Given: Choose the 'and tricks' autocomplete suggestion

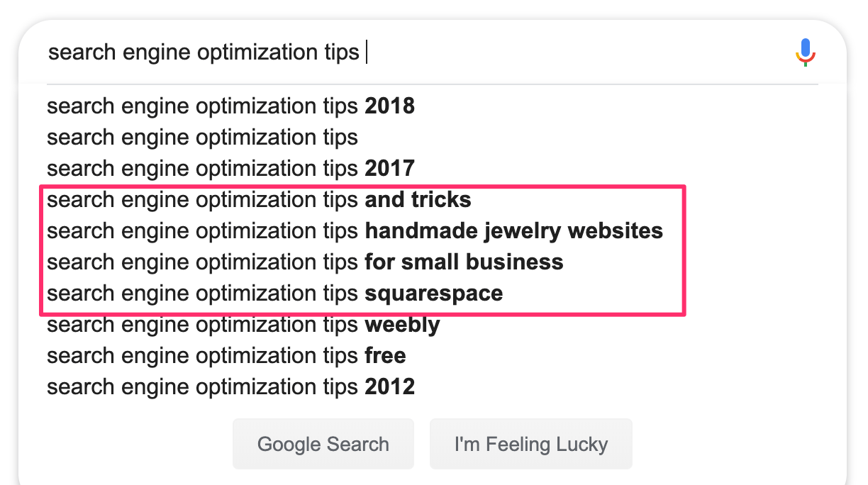Looking at the screenshot, I should (259, 199).
